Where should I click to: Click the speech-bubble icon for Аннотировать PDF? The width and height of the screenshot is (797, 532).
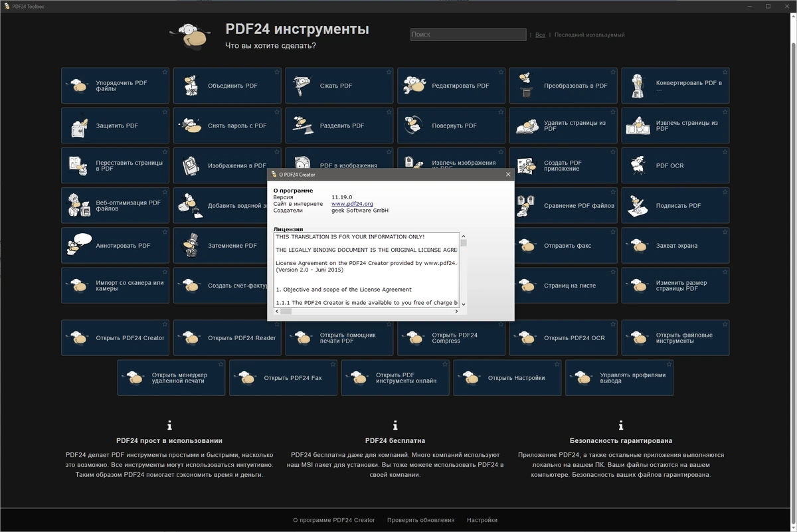[79, 245]
